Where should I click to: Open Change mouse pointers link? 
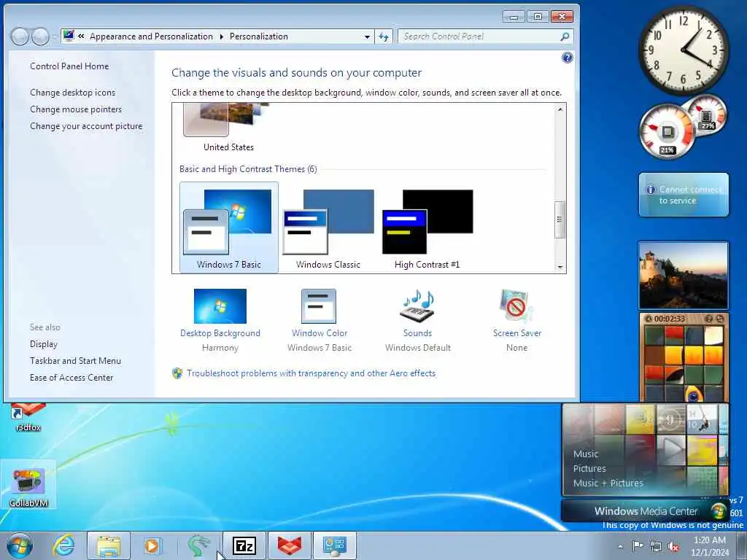(76, 109)
